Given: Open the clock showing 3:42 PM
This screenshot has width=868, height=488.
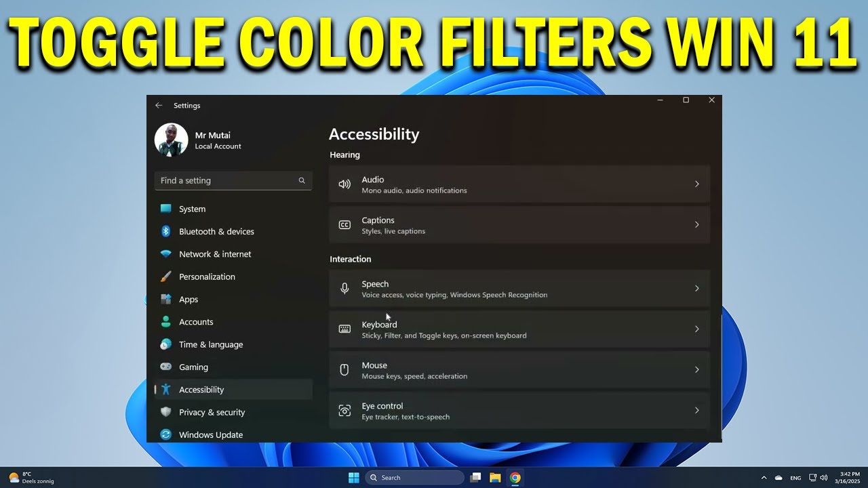Looking at the screenshot, I should click(x=849, y=478).
